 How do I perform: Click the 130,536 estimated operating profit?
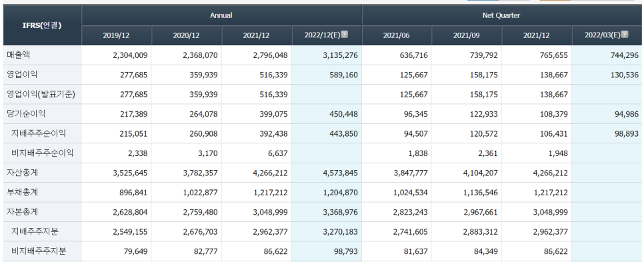pyautogui.click(x=625, y=75)
